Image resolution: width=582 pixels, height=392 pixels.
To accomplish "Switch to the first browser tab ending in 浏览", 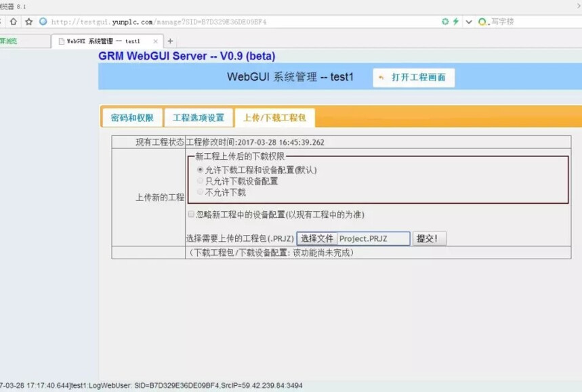I will [x=24, y=41].
